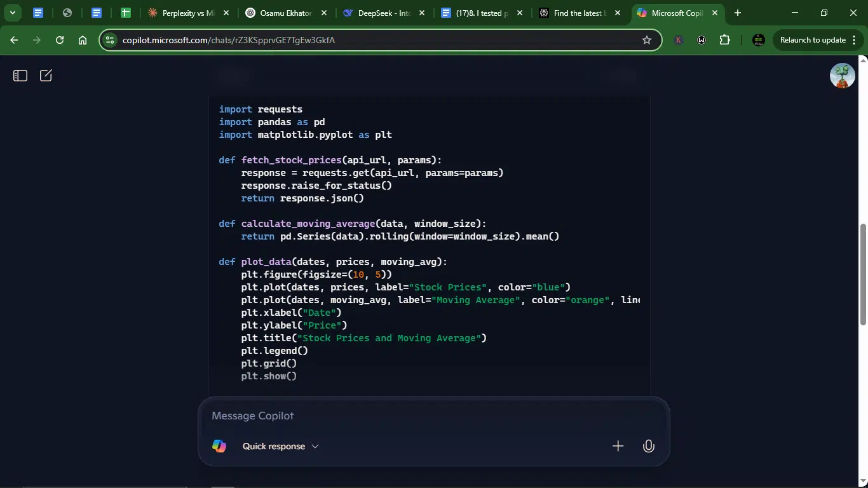Click the 'import requests' code line

[261, 109]
